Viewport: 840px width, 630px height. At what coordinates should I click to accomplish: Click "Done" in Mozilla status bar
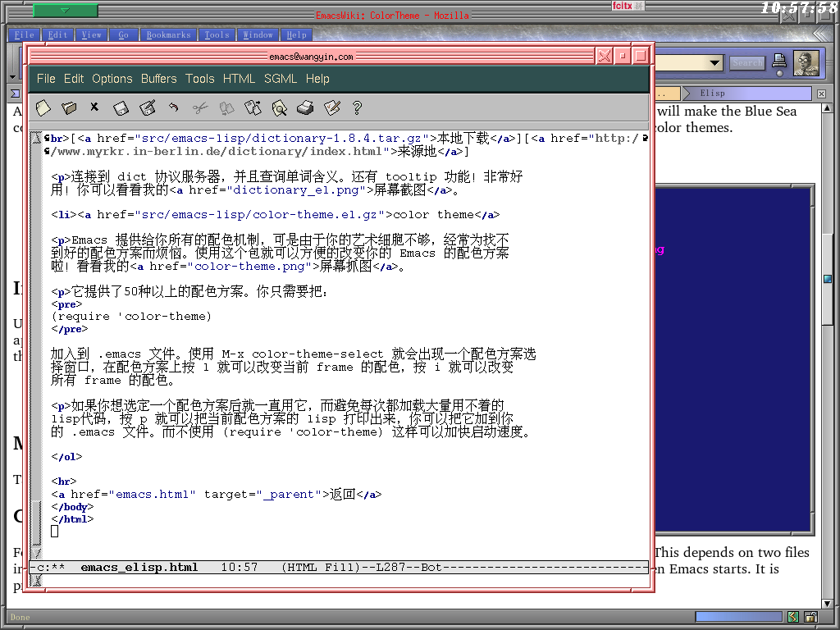[20, 617]
